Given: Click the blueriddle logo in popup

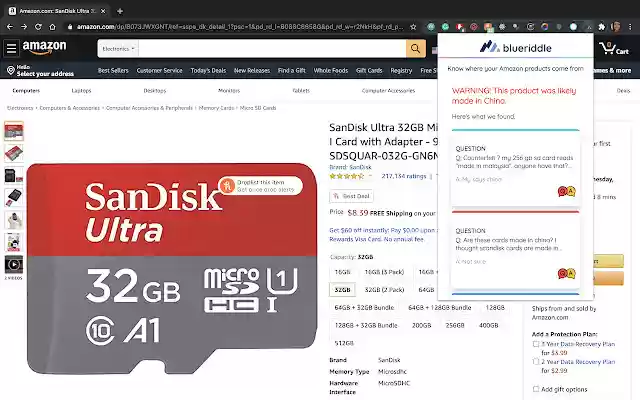Looking at the screenshot, I should [x=516, y=47].
